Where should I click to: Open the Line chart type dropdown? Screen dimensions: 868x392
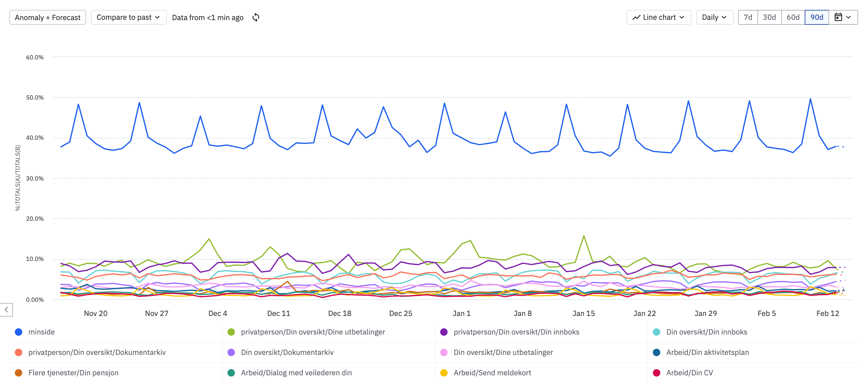click(x=658, y=17)
